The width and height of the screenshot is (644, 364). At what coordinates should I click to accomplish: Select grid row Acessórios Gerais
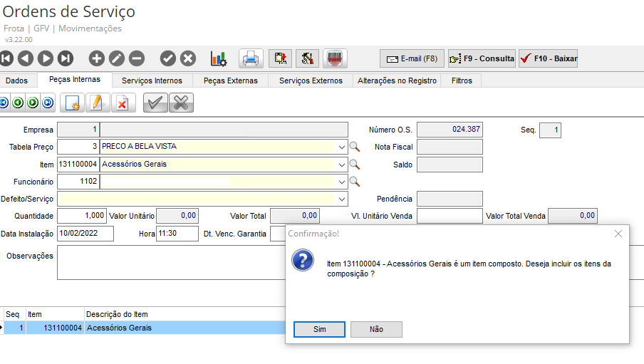[x=144, y=328]
